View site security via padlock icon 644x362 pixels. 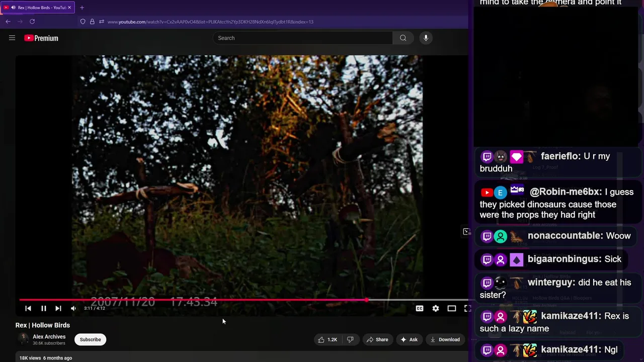click(x=92, y=22)
